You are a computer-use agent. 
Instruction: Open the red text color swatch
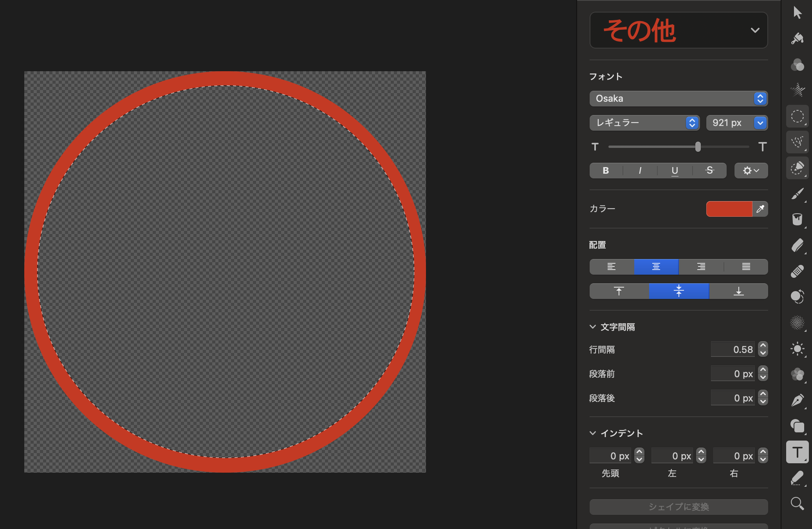(729, 209)
